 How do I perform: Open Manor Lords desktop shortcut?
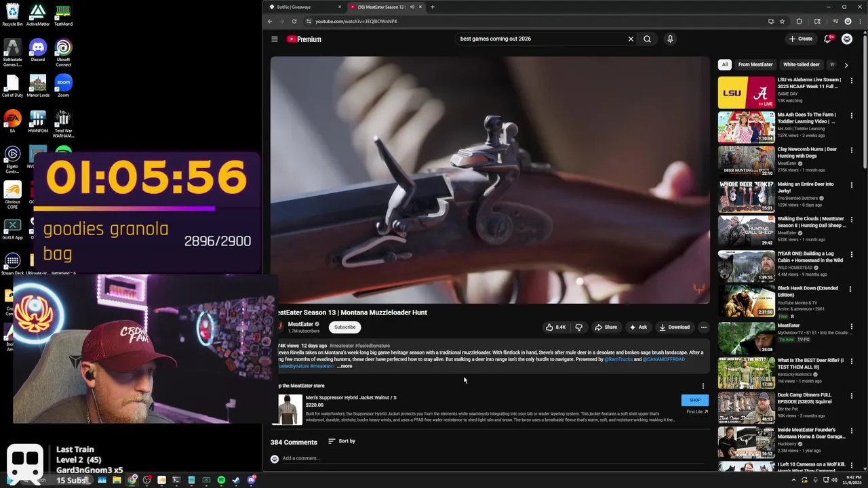(38, 86)
